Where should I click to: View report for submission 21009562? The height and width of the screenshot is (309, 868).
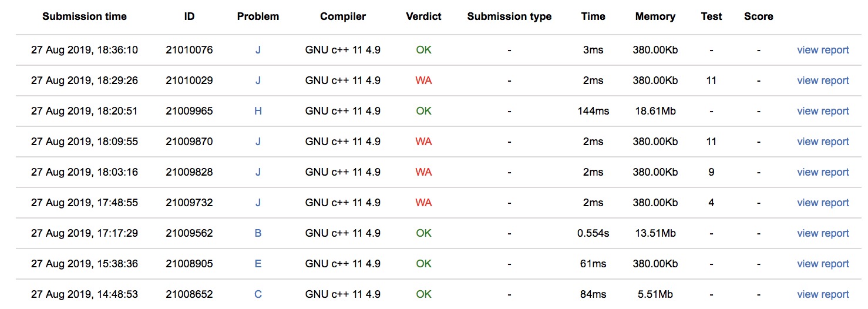tap(822, 233)
